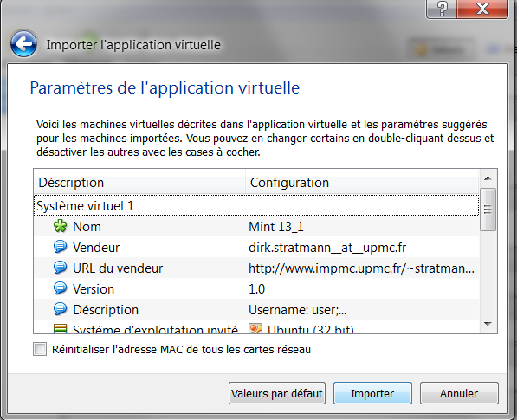Open the question mark help button
This screenshot has width=517, height=420.
(442, 9)
